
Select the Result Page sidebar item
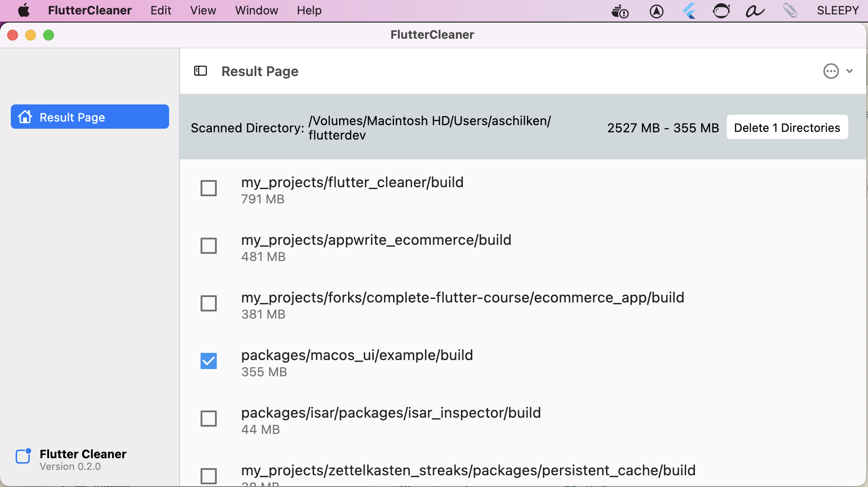point(90,117)
